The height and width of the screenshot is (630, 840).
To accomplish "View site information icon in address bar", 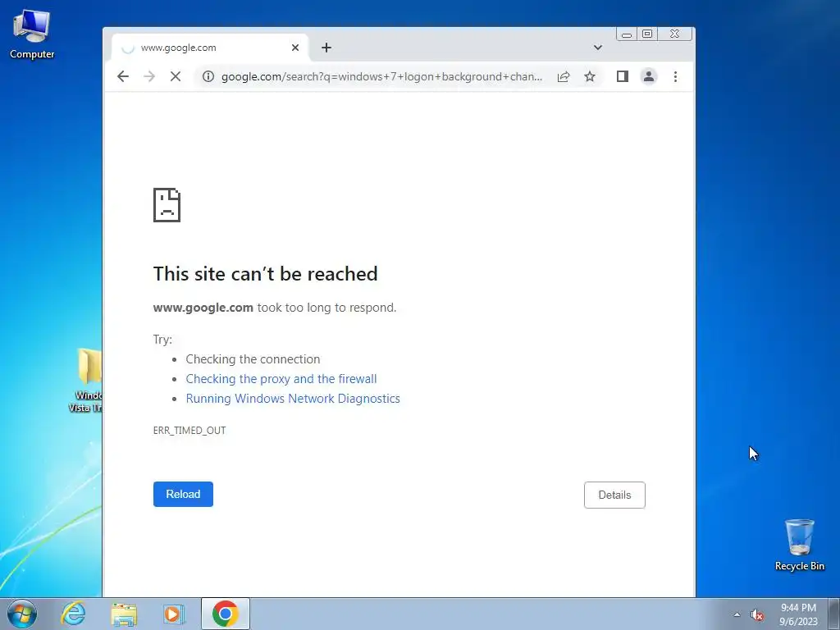I will pyautogui.click(x=208, y=76).
